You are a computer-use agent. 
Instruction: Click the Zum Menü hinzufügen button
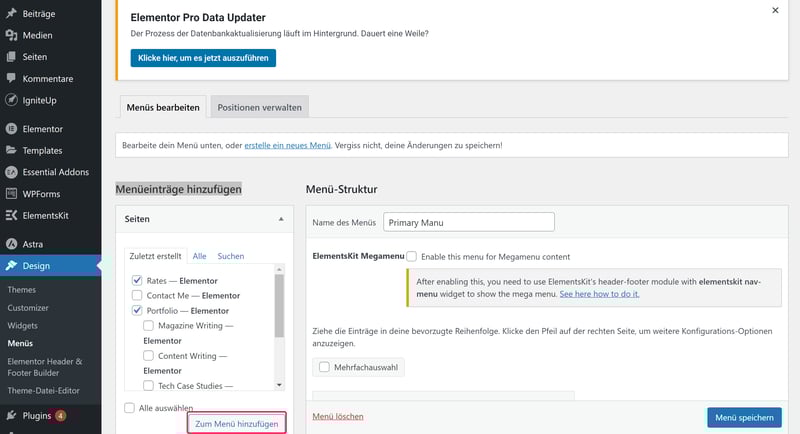click(236, 423)
